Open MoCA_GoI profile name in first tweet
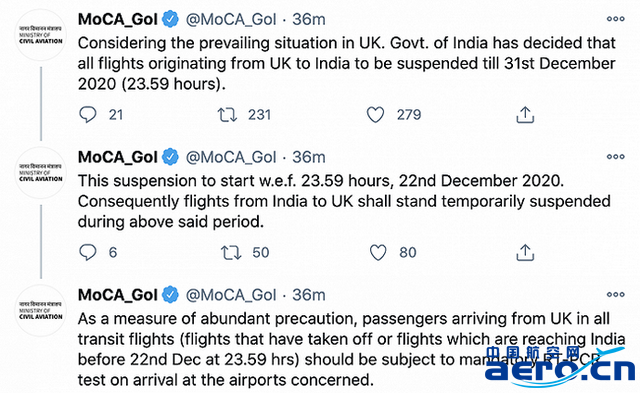Viewport: 640px width, 393px height. (x=118, y=19)
